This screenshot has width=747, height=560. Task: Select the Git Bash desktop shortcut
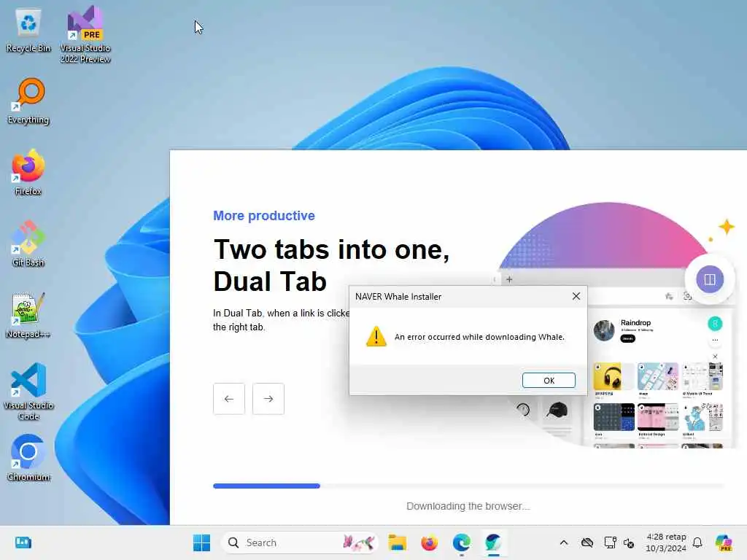(28, 244)
